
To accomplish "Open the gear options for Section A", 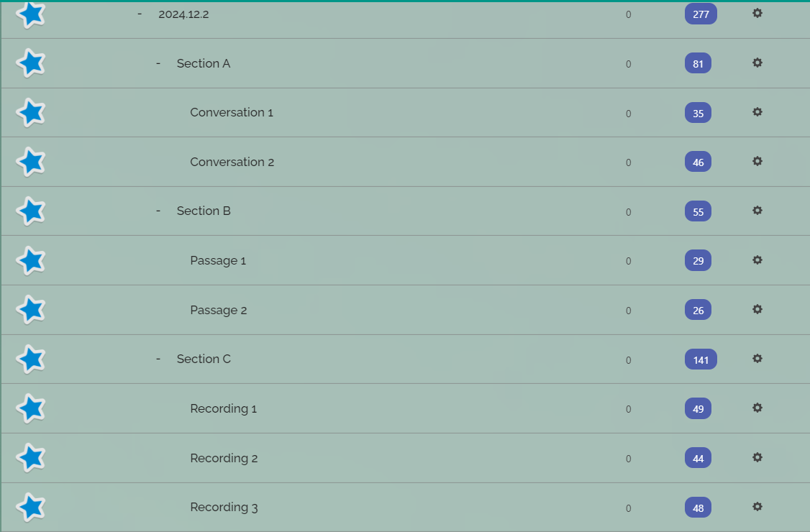I will point(757,63).
